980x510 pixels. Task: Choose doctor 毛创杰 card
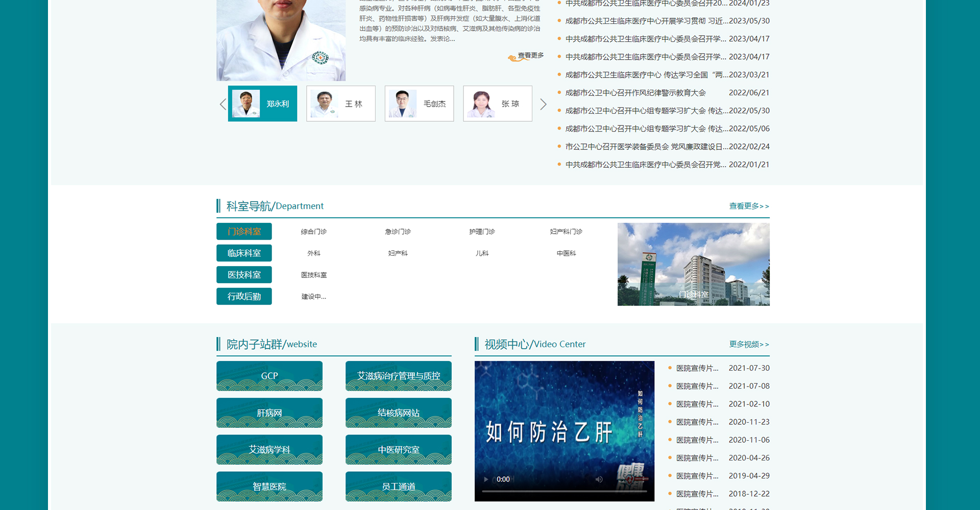(419, 104)
